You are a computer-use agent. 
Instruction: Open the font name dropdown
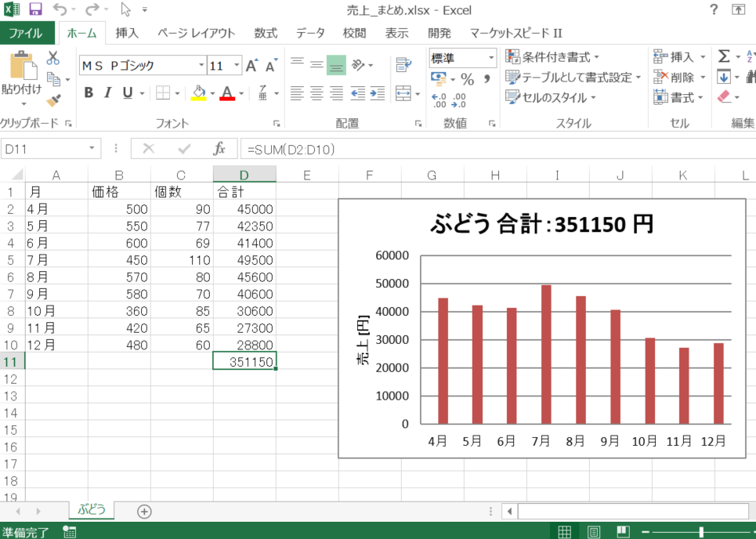[x=201, y=65]
